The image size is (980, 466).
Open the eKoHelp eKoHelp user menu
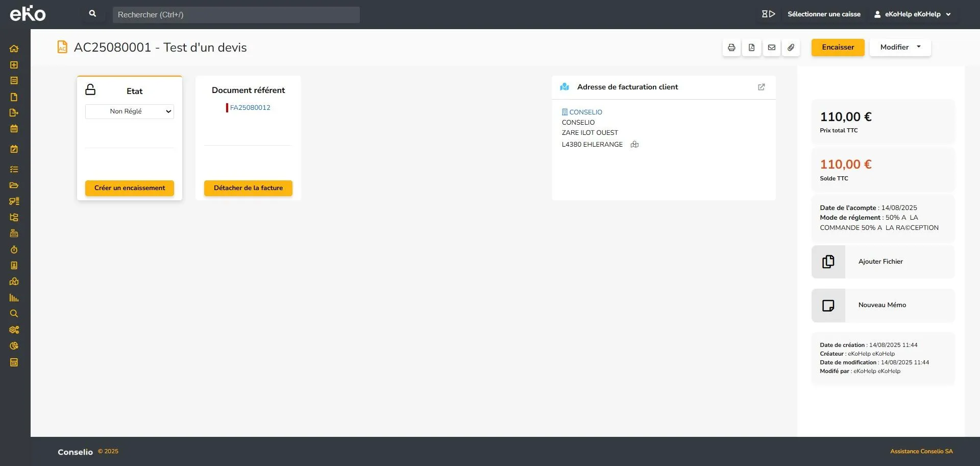tap(912, 14)
